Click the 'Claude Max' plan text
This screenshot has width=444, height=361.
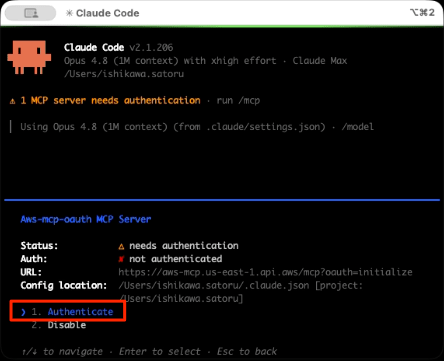(320, 61)
